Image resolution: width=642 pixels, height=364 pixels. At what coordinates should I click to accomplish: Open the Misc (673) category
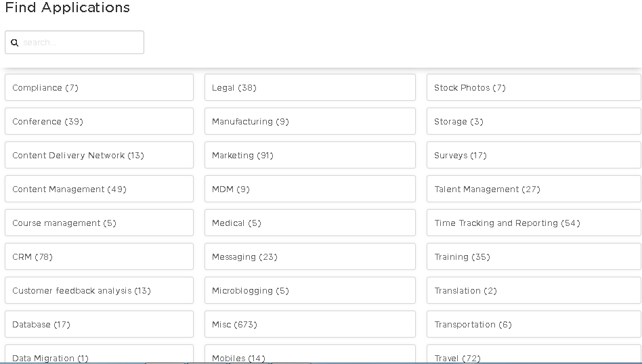(309, 325)
